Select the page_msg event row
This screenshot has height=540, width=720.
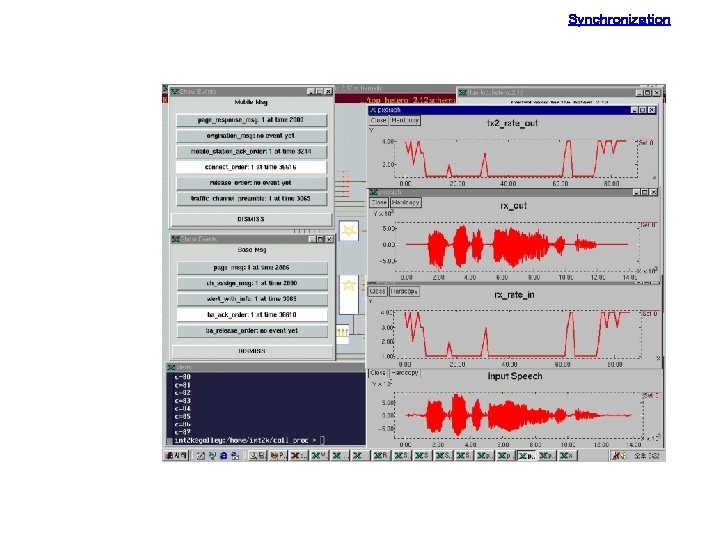coord(252,268)
